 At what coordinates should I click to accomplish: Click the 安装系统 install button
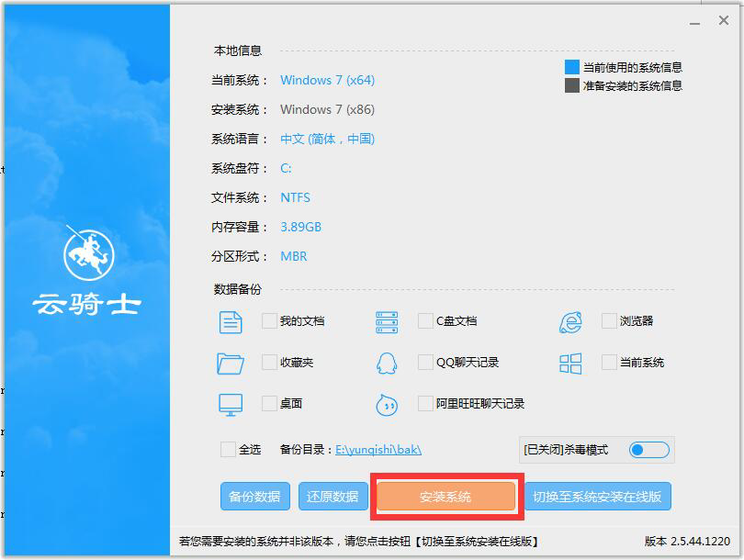point(446,496)
